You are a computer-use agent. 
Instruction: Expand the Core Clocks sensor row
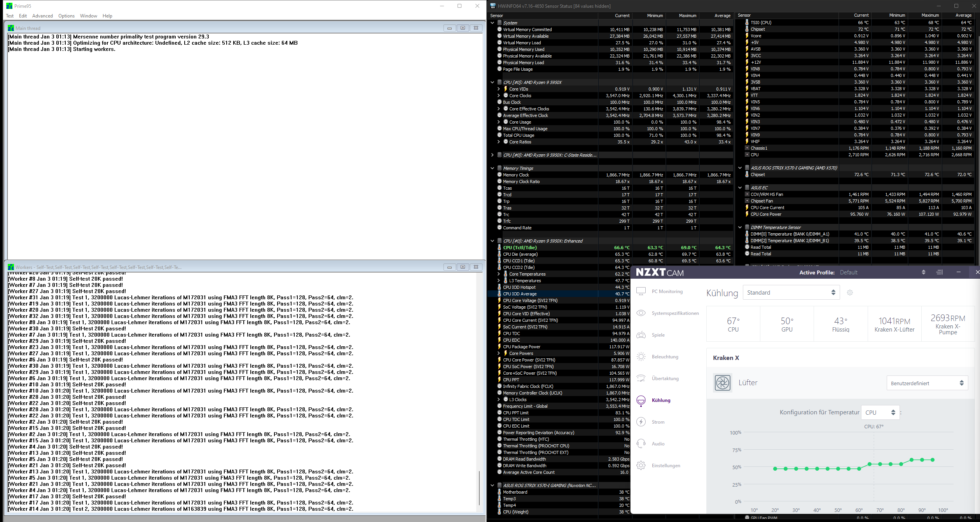click(x=499, y=96)
